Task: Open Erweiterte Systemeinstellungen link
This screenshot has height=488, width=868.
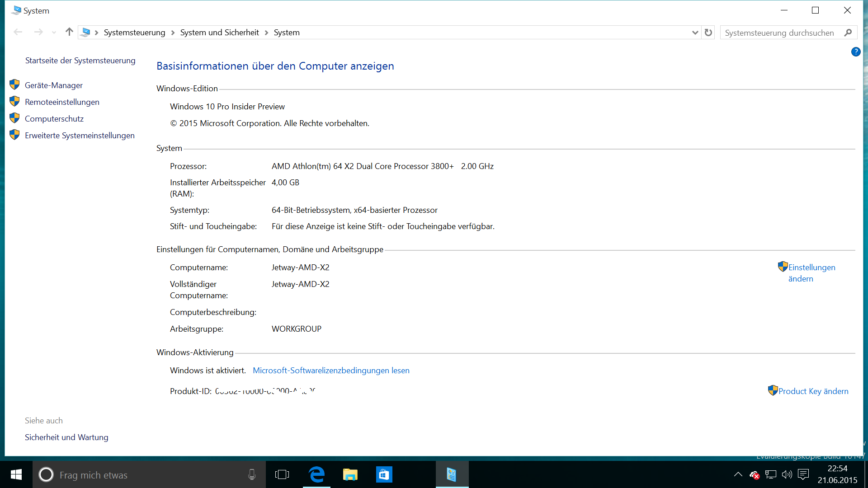Action: pyautogui.click(x=80, y=136)
